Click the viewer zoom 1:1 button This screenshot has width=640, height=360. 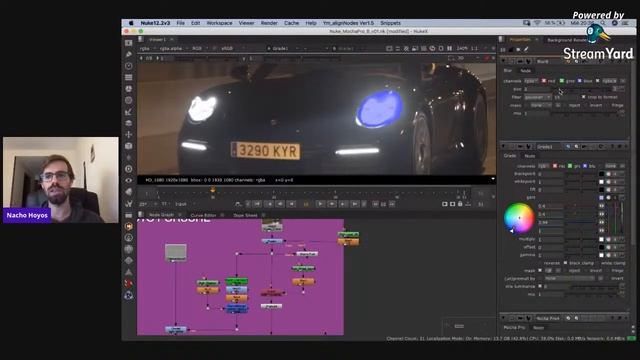point(474,48)
